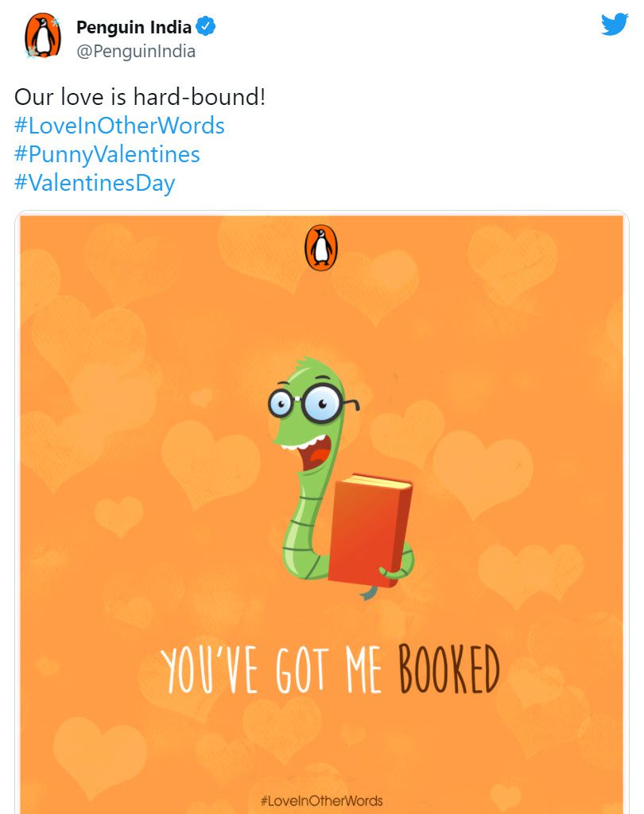Click the bookworm's round glasses

pyautogui.click(x=312, y=403)
